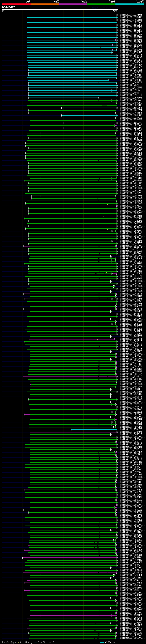Click the red 20% identity legend segment
146x644 pixels.
tap(16, 4)
